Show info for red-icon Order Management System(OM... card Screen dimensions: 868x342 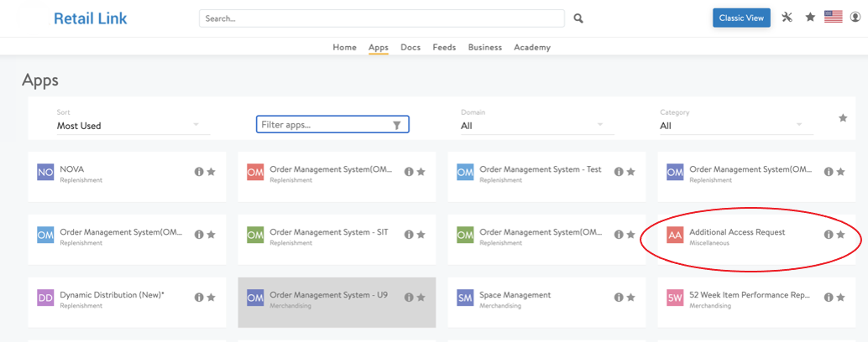click(x=409, y=172)
